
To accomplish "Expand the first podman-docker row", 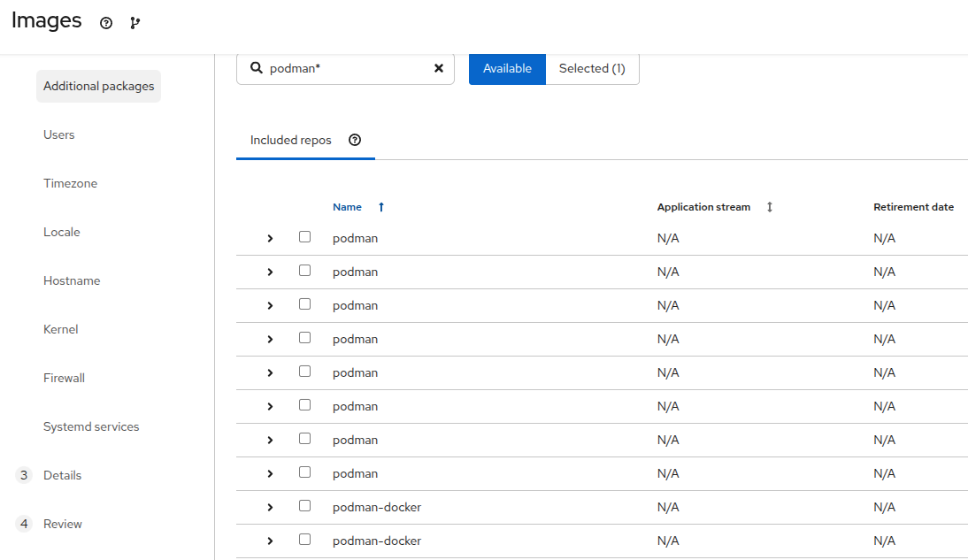I will click(x=270, y=507).
